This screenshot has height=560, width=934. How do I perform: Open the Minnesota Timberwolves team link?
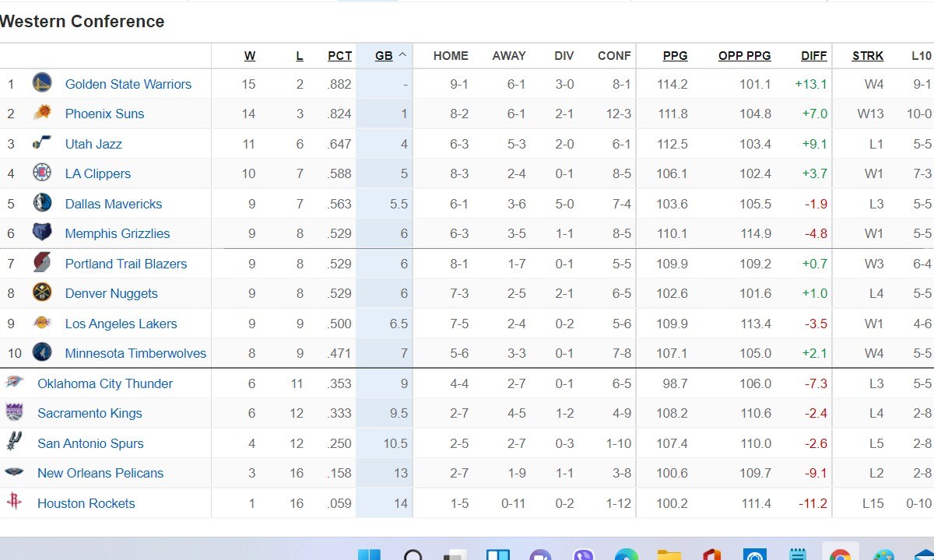click(x=135, y=353)
